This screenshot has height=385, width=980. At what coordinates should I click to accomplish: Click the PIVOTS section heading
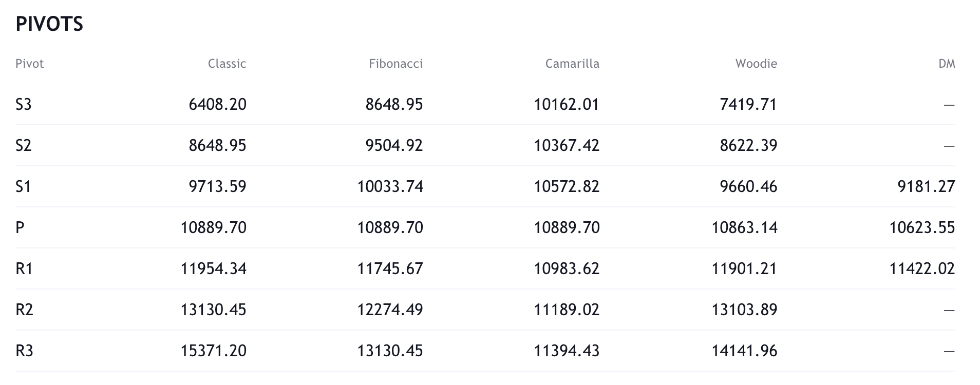click(x=49, y=24)
